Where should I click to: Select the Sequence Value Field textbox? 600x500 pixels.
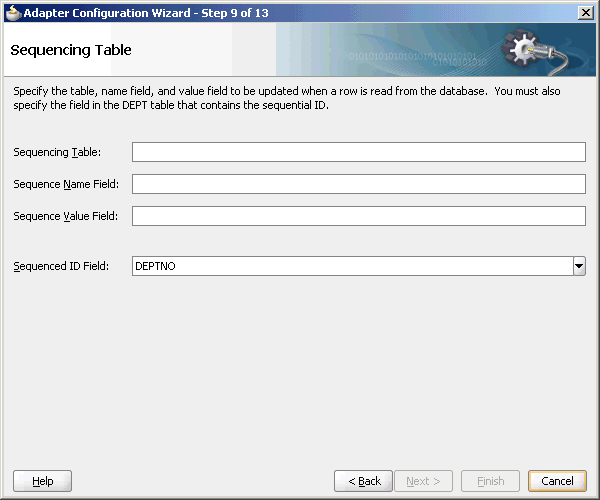click(359, 216)
